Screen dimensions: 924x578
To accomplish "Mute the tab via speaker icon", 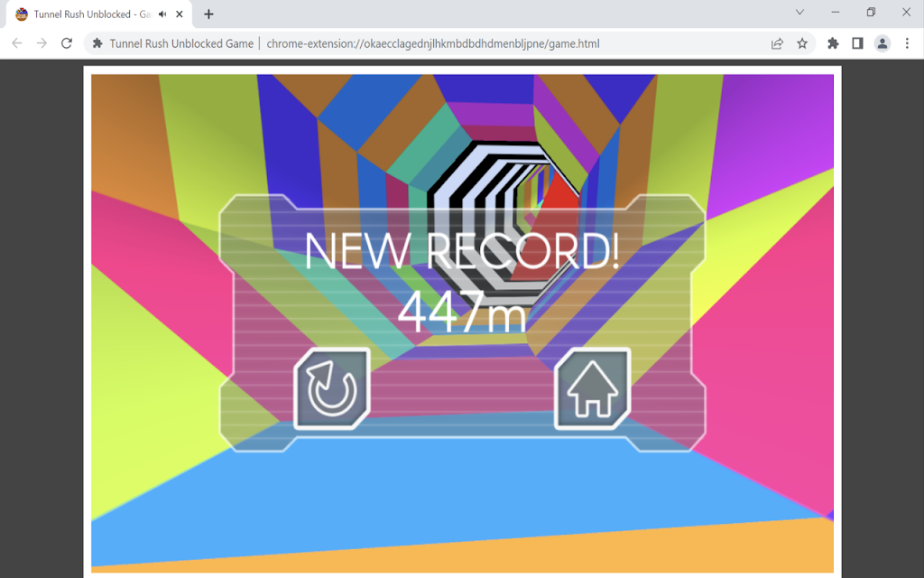I will 162,14.
